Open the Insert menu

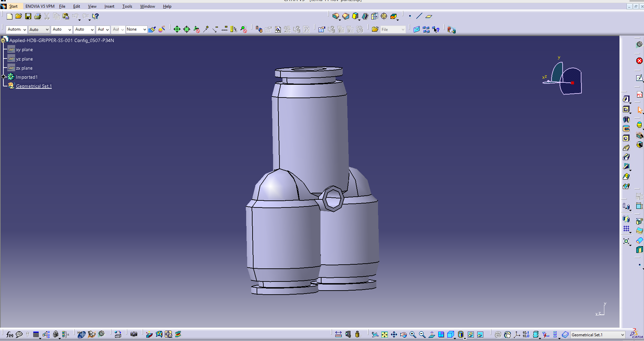coord(109,6)
